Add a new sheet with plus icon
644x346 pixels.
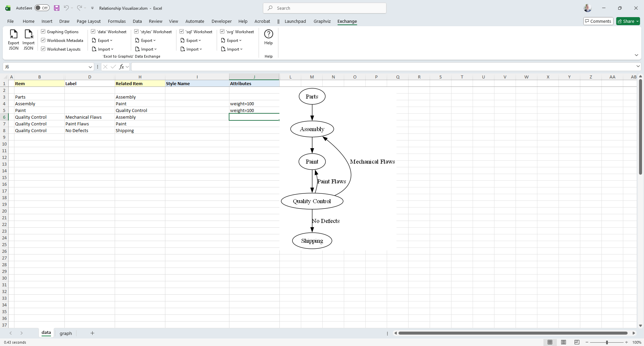coord(92,333)
